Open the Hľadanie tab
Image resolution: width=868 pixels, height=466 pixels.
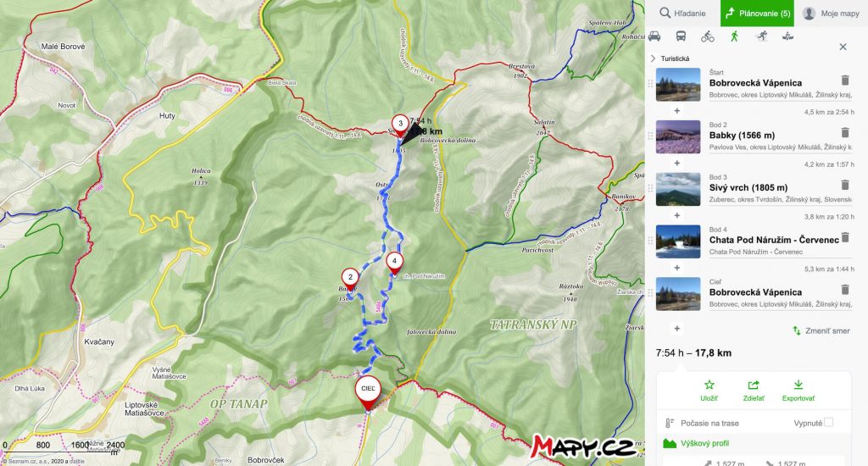(x=682, y=14)
